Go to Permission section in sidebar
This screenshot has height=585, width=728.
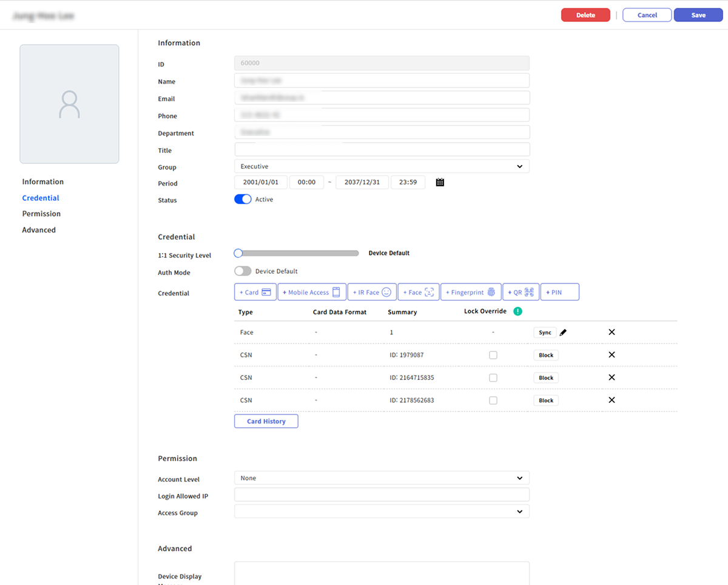[x=41, y=214]
